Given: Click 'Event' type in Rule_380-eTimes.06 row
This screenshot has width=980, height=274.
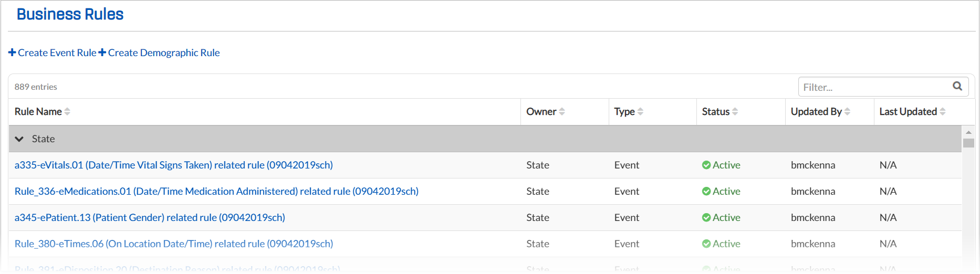Looking at the screenshot, I should (x=627, y=244).
